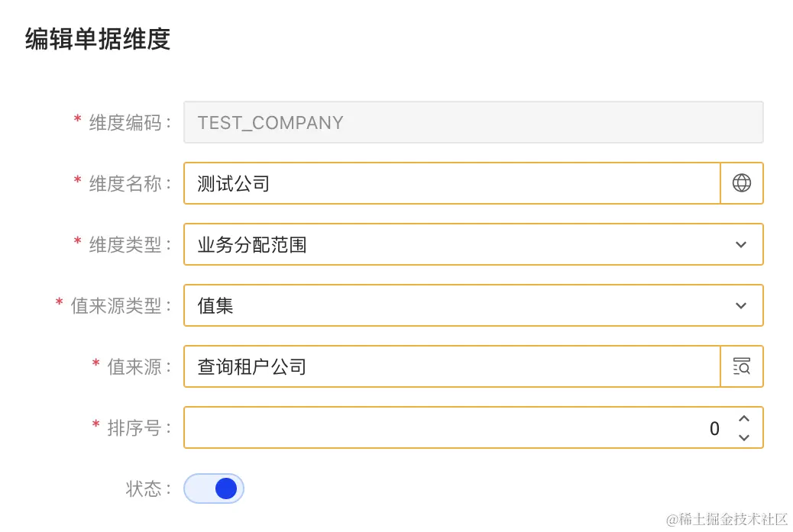The width and height of the screenshot is (793, 532).
Task: Expand the 维度类型 dropdown chevron
Action: click(x=741, y=244)
